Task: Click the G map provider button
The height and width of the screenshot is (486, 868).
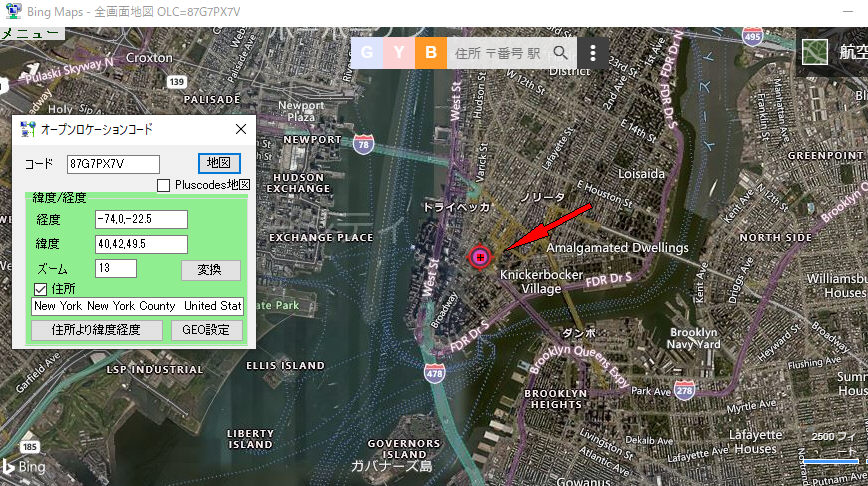Action: tap(366, 53)
